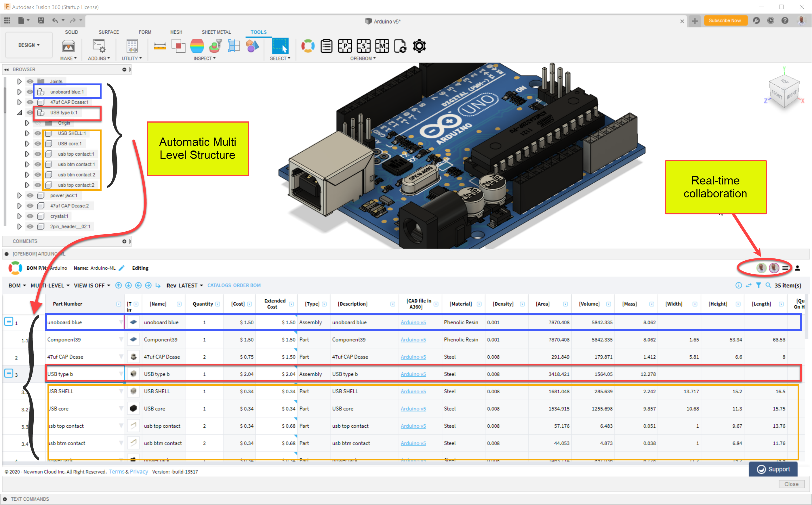
Task: Click the BOM filter funnel icon
Action: click(x=758, y=285)
